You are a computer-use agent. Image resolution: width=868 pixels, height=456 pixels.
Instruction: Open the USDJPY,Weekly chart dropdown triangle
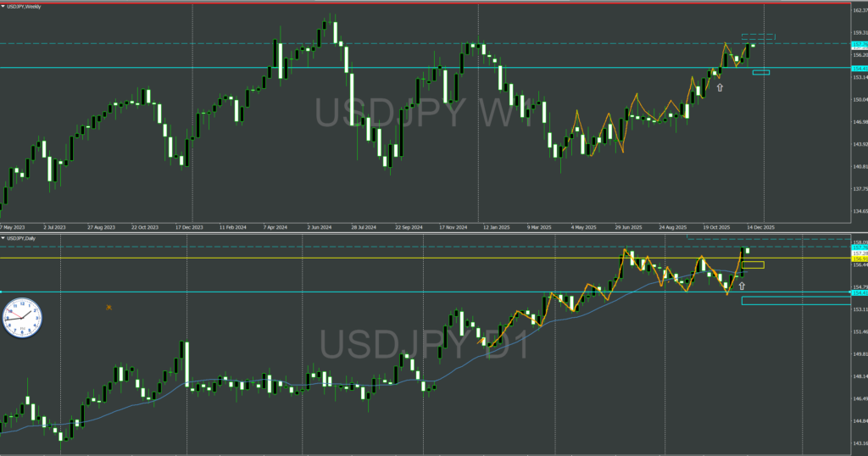coord(3,6)
